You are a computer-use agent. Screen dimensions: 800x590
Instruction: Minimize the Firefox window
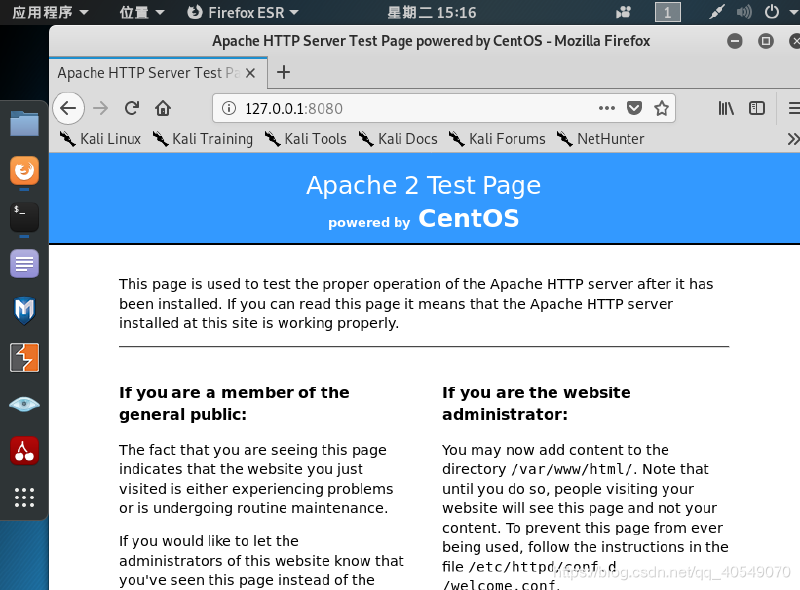coord(735,41)
